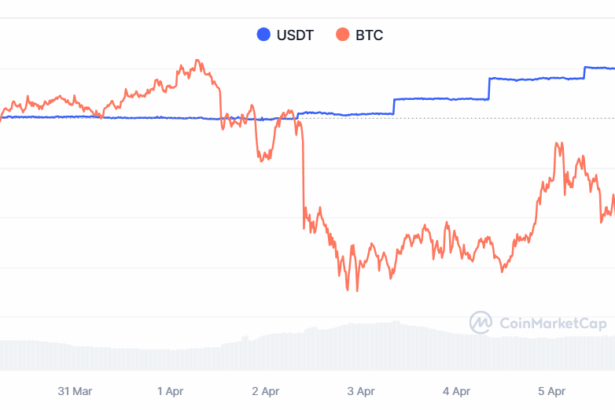The width and height of the screenshot is (615, 410).
Task: Select the 4 Apr date label
Action: click(x=456, y=391)
